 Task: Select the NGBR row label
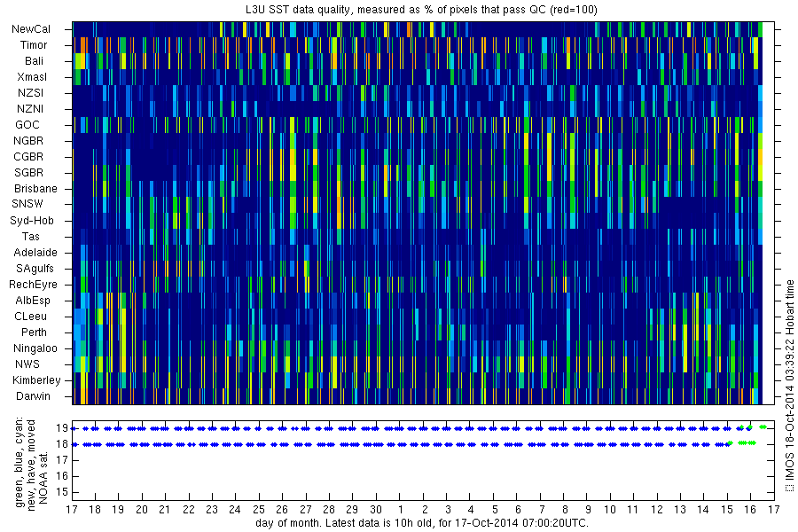pyautogui.click(x=28, y=141)
